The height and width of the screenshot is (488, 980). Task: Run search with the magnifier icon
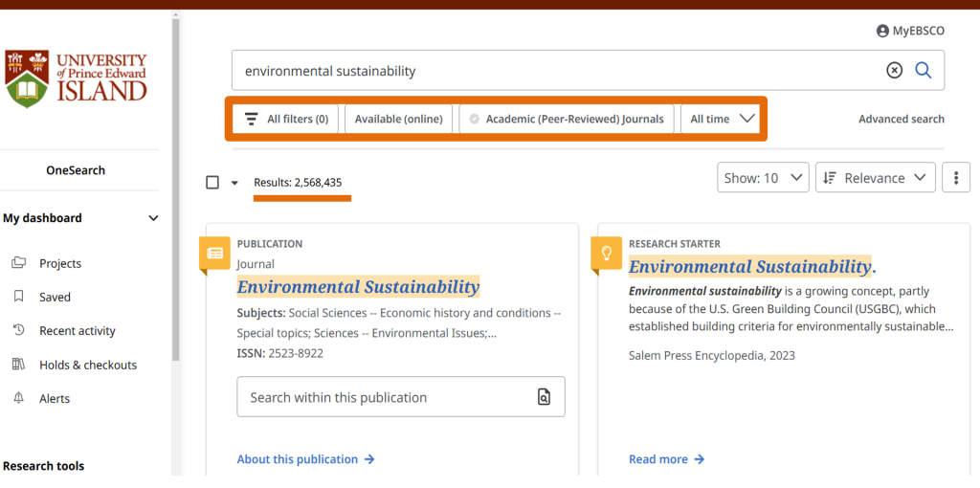coord(924,71)
